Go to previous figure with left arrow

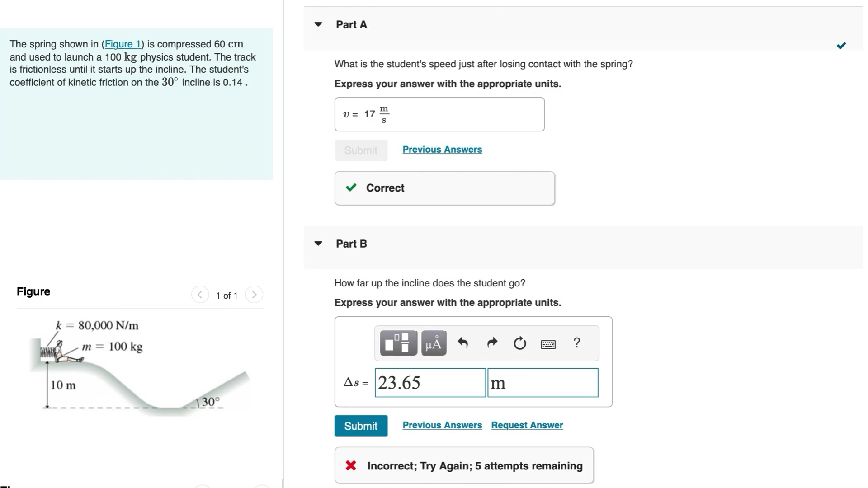point(200,294)
